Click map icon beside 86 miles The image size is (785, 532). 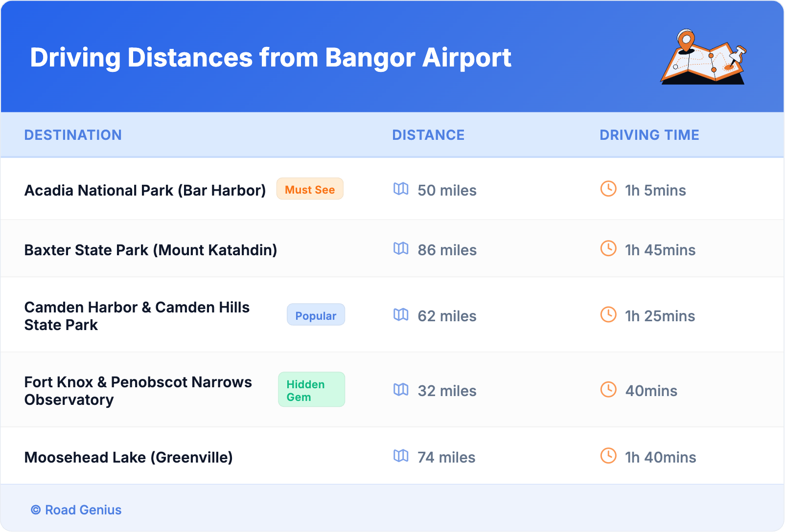tap(401, 249)
